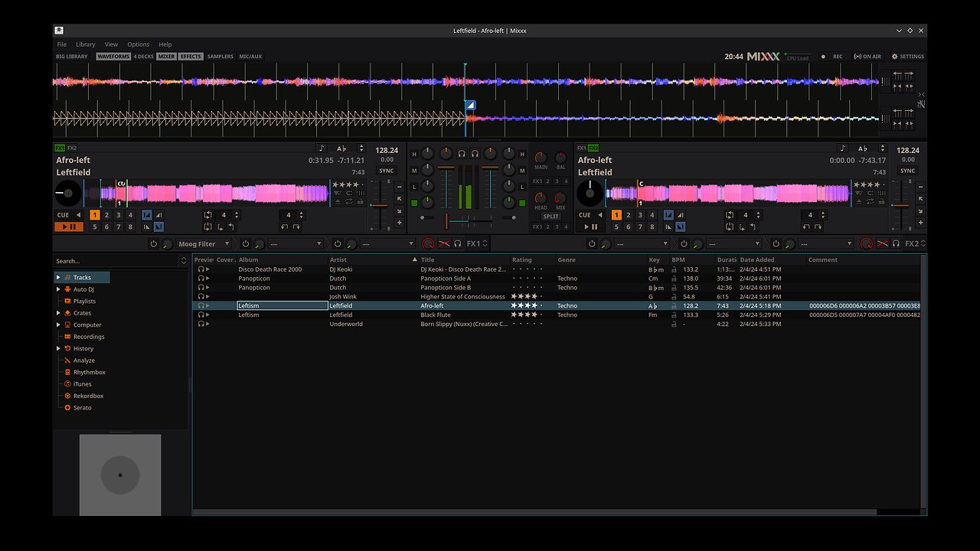
Task: Expand the FX2 unit chevron
Action: [923, 243]
